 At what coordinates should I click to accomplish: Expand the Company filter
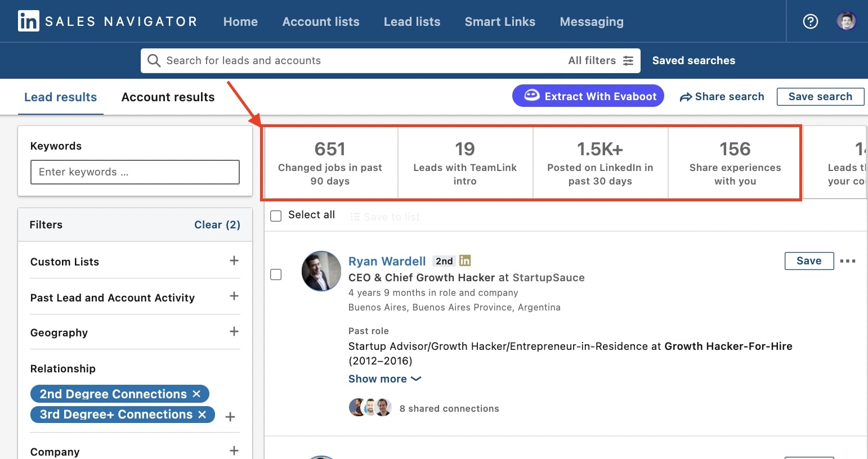pos(234,451)
